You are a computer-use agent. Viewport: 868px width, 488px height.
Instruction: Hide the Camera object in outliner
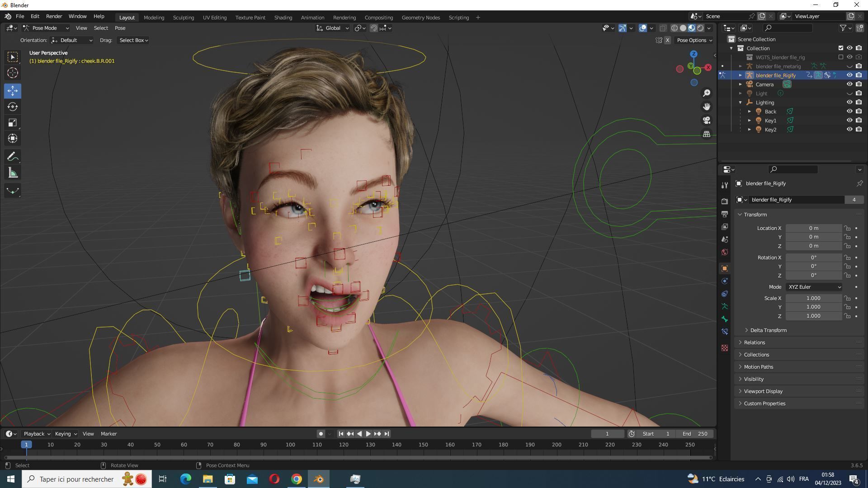point(849,84)
